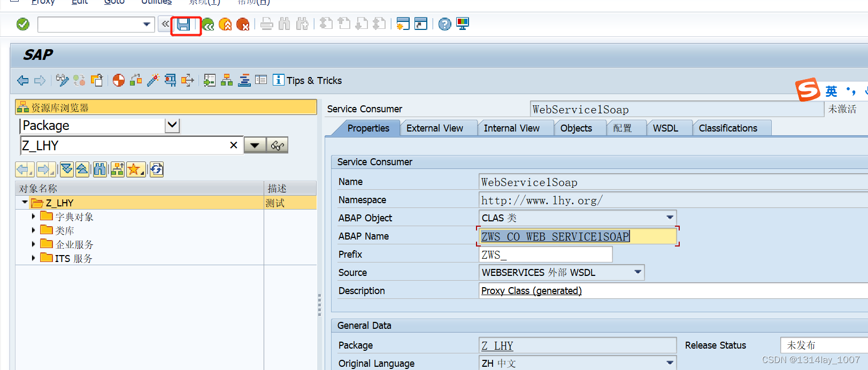Open the Original Language ZH dropdown
Image resolution: width=868 pixels, height=370 pixels.
coord(670,363)
